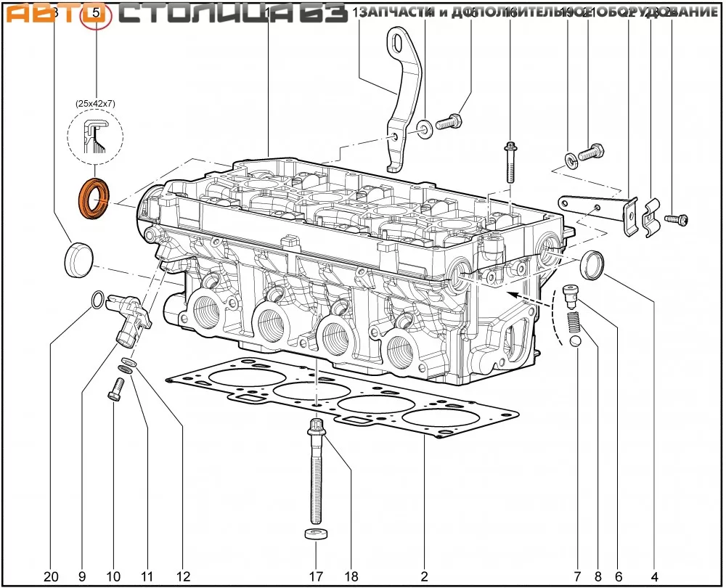Click the AVTO Stolitsa 63 logo
This screenshot has width=726, height=588.
click(174, 13)
